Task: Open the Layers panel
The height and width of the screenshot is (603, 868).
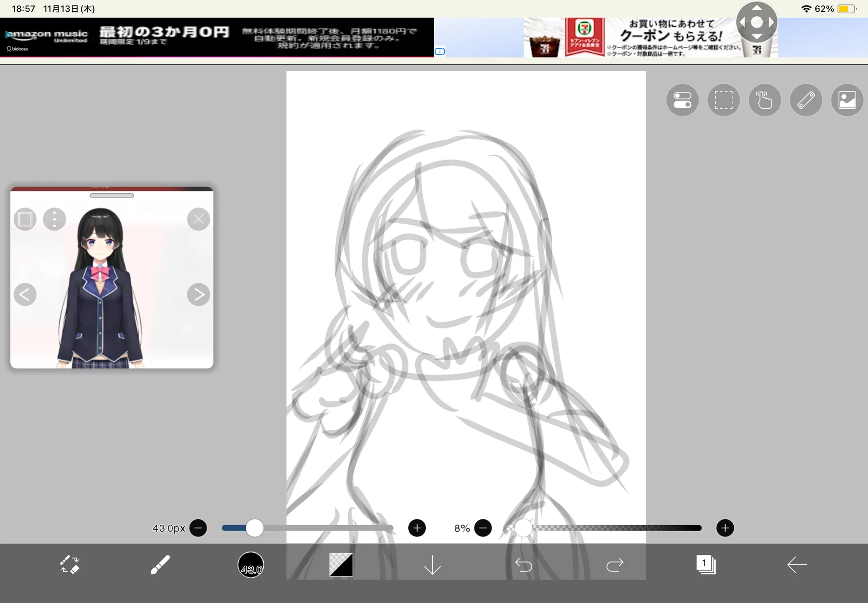Action: [x=705, y=565]
